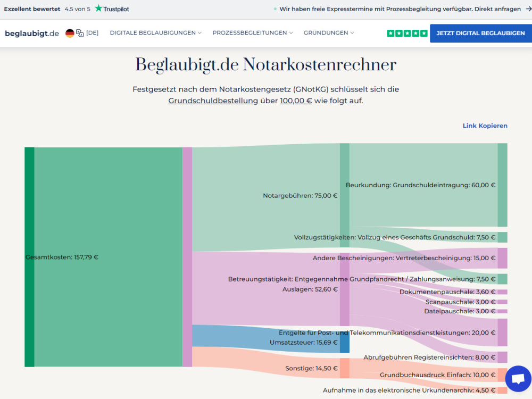Click Vollzugstätigkeiten Grundschuld 7,50 € label

tap(395, 237)
